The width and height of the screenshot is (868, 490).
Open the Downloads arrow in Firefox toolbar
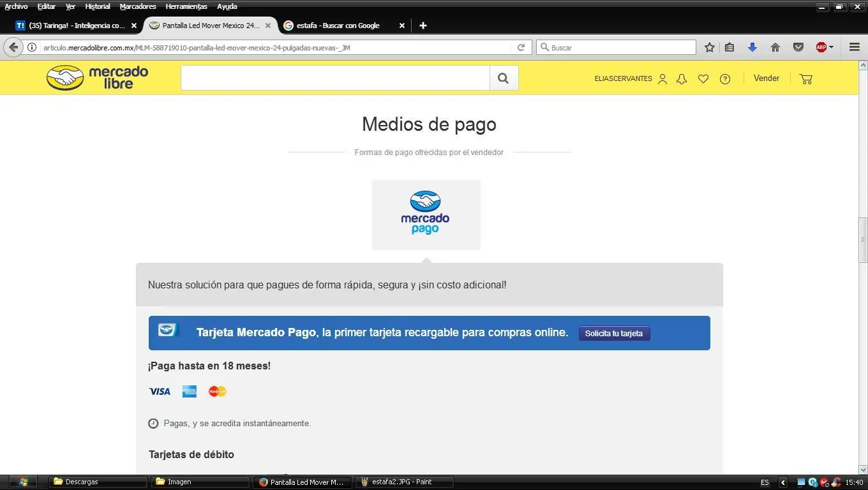pyautogui.click(x=752, y=47)
